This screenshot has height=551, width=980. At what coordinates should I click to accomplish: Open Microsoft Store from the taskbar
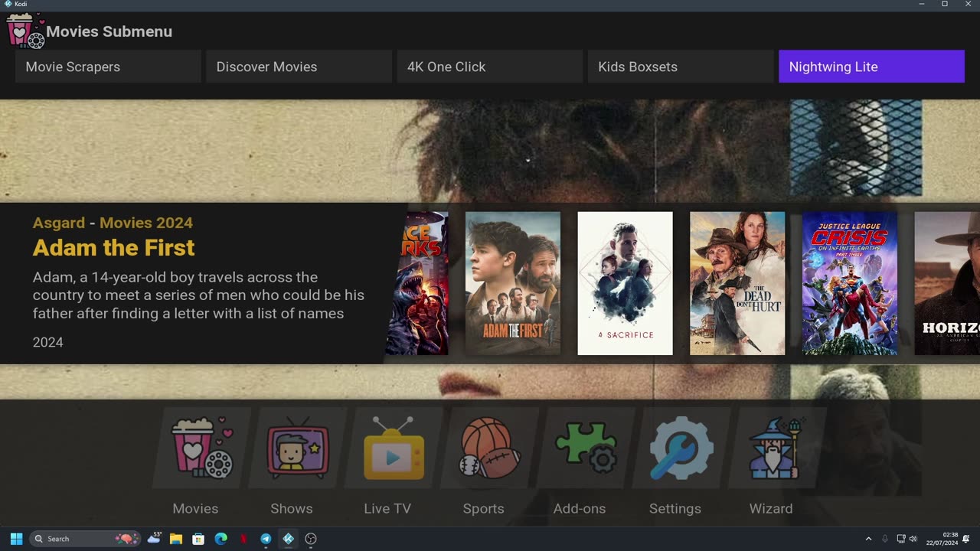point(198,539)
